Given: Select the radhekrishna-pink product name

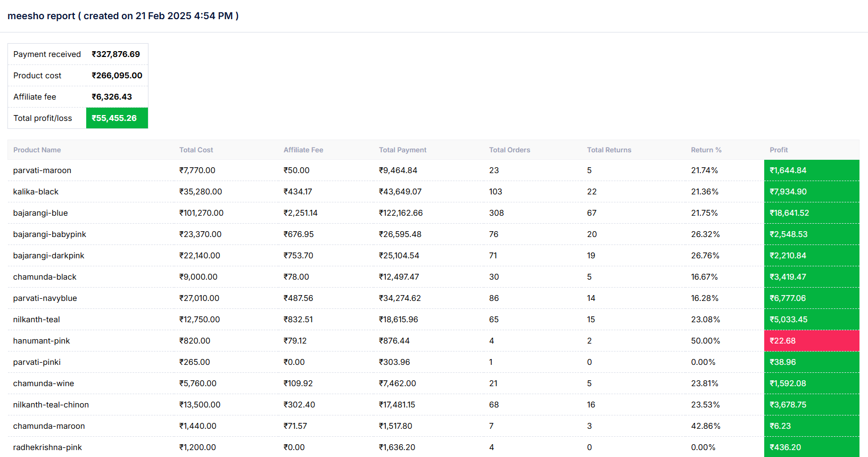Looking at the screenshot, I should tap(47, 447).
